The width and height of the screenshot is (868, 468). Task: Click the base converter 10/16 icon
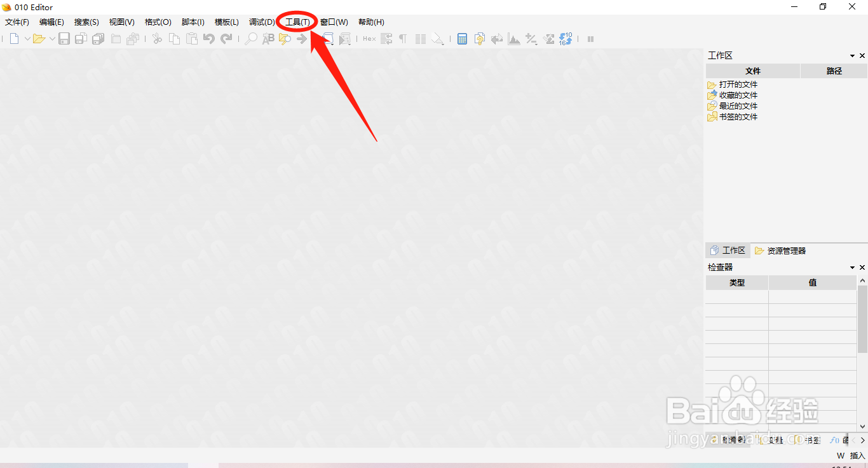point(566,39)
